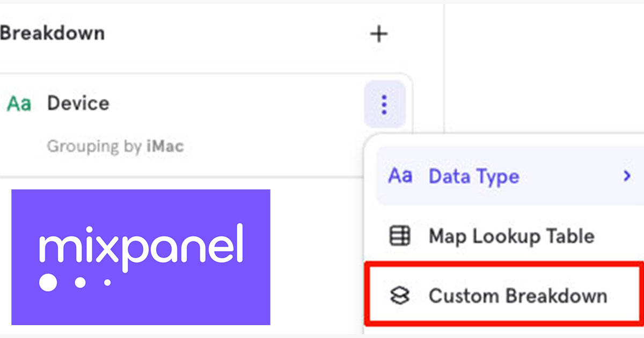Screen dimensions: 644x338
Task: Click the Device property name
Action: point(78,104)
